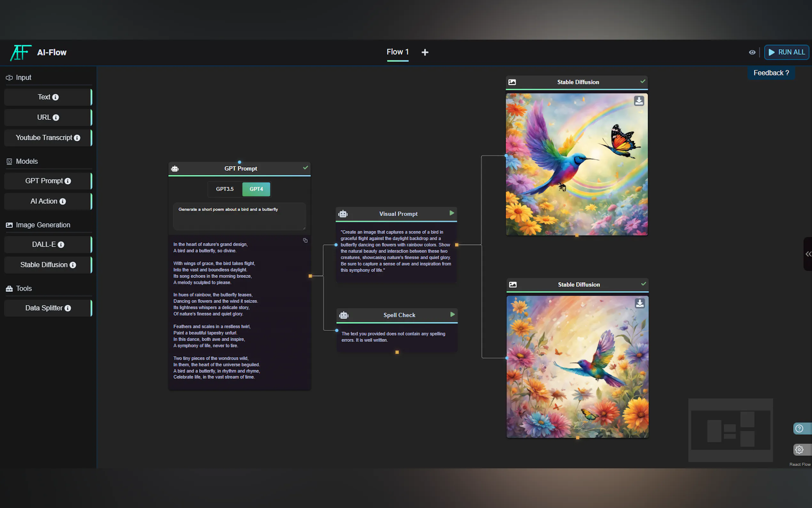The width and height of the screenshot is (812, 508).
Task: Open the help question mark icon
Action: pyautogui.click(x=799, y=429)
